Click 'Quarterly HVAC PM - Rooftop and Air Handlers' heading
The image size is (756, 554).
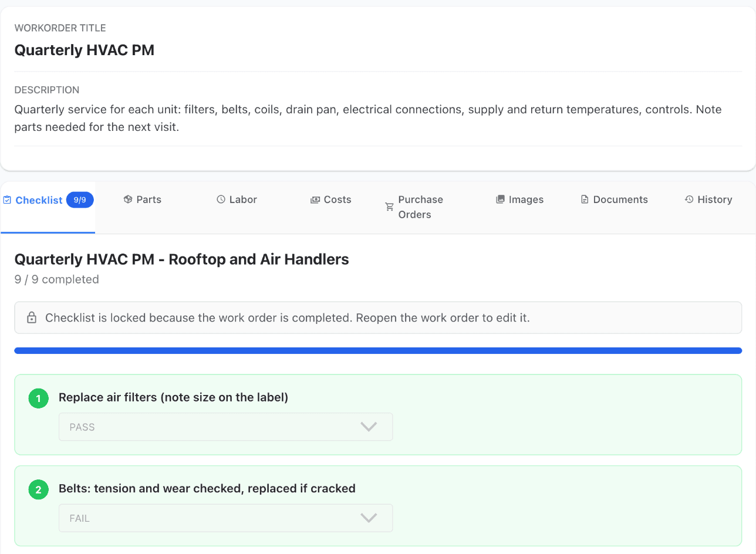pos(181,259)
